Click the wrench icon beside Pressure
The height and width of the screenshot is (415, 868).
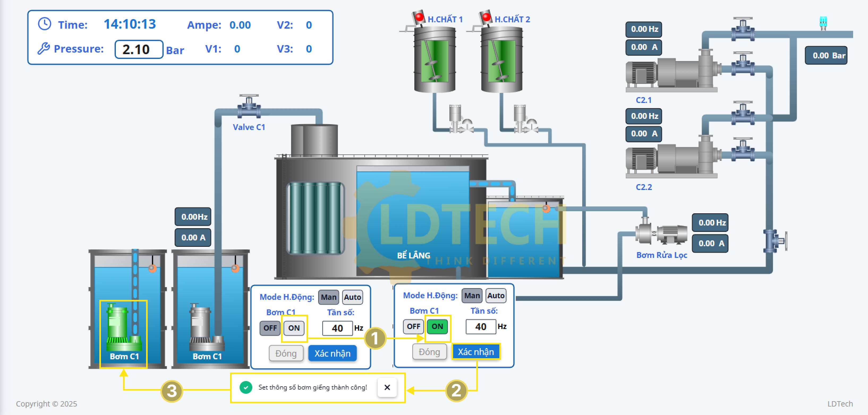click(44, 49)
